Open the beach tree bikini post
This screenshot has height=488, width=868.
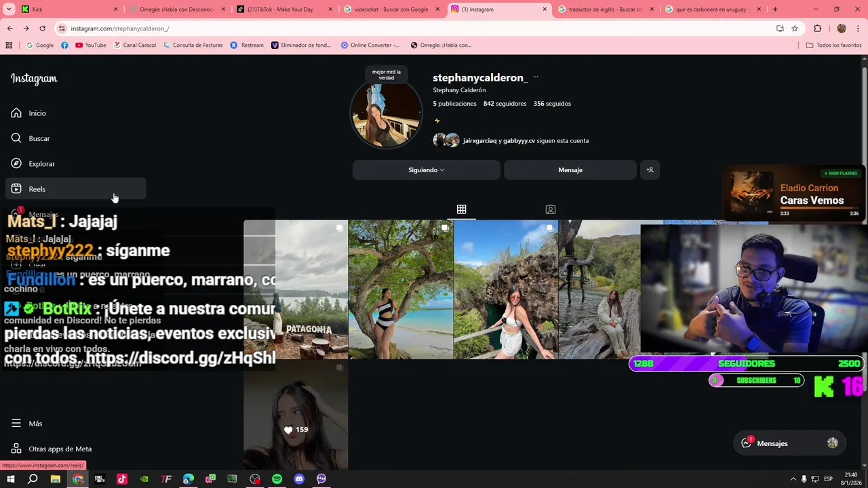401,289
